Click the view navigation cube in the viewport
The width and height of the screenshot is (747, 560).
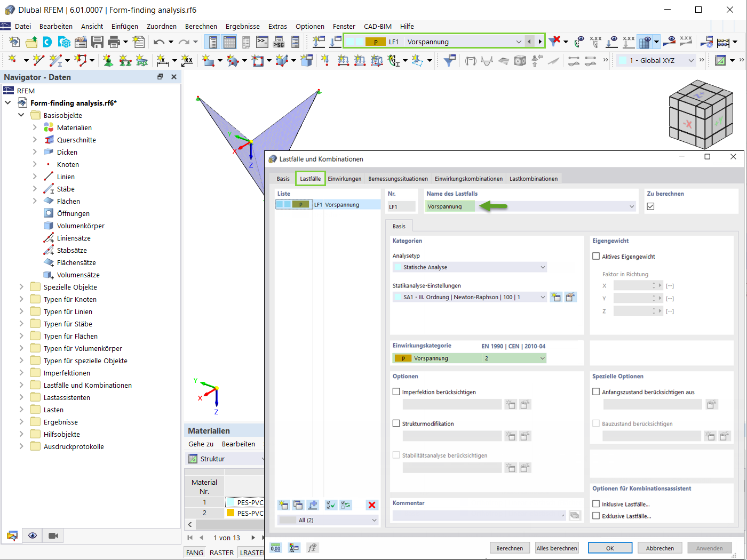tap(700, 114)
